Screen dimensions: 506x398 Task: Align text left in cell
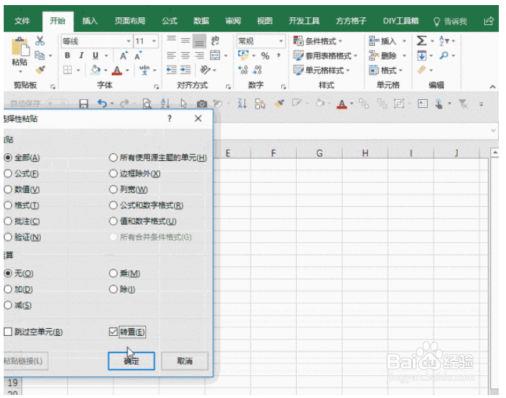pyautogui.click(x=171, y=55)
